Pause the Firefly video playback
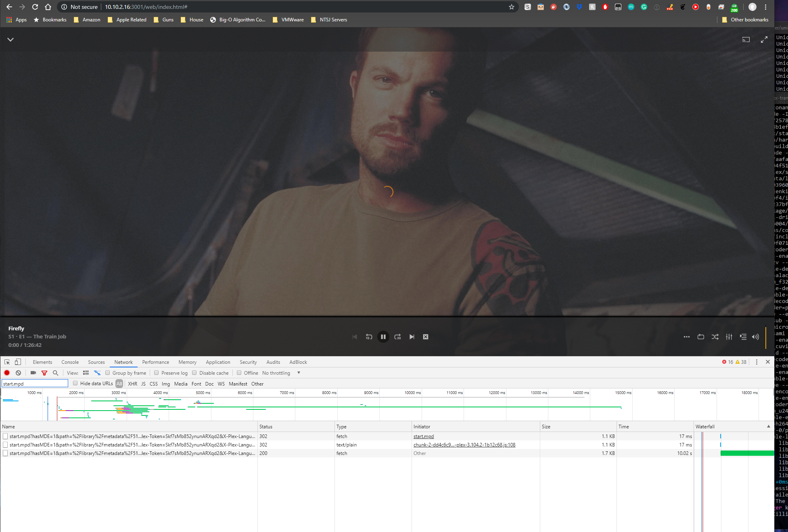Viewport: 788px width, 532px height. tap(383, 337)
